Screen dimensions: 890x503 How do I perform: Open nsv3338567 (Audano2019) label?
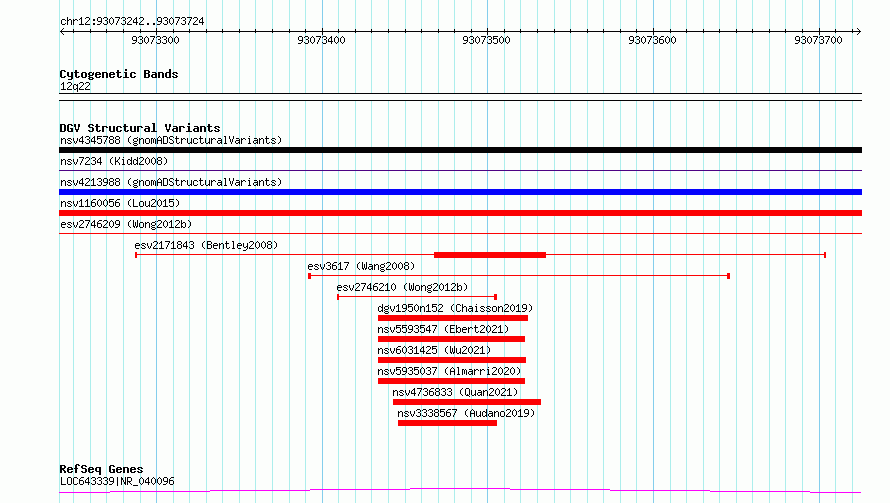tap(466, 413)
